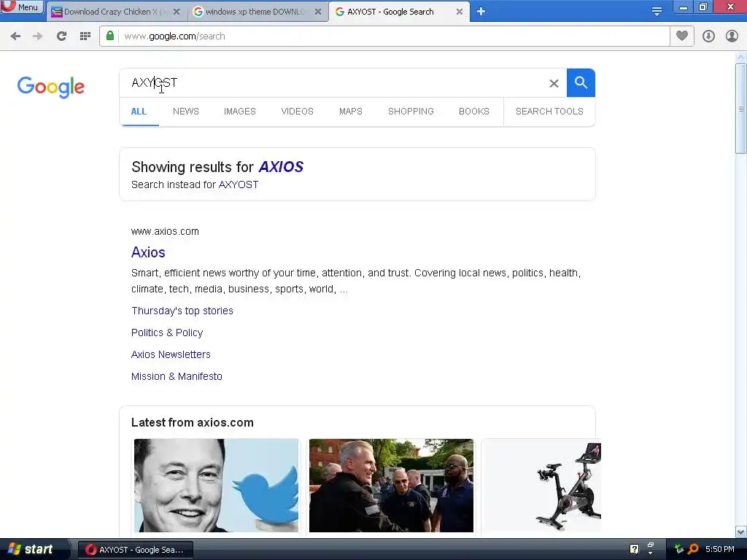Click the green security padlock icon

110,36
